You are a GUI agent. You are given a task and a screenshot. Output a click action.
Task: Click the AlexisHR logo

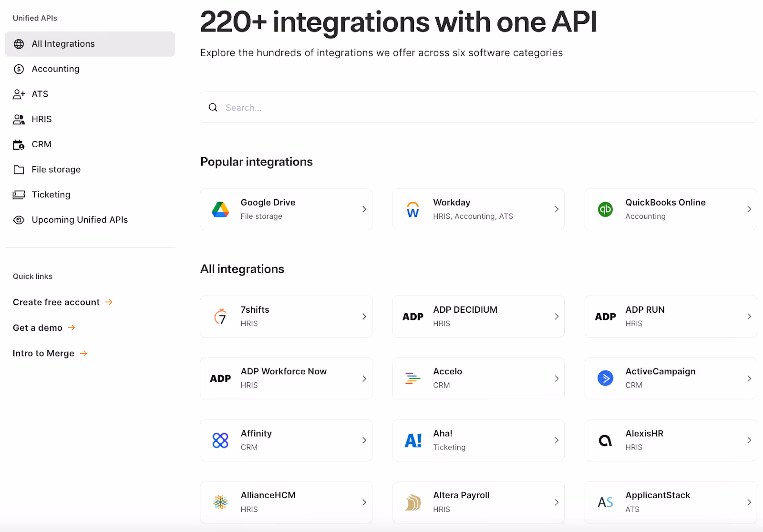pyautogui.click(x=605, y=440)
